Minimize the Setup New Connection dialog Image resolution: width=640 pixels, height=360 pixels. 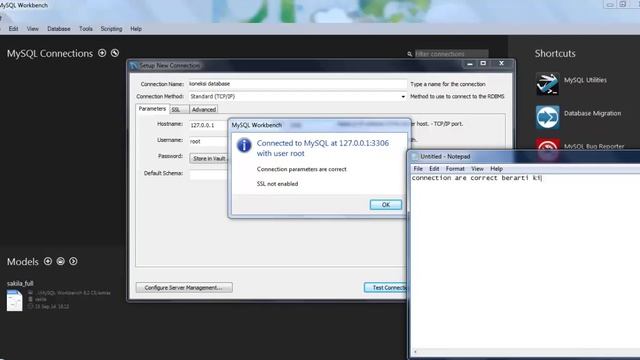click(470, 64)
